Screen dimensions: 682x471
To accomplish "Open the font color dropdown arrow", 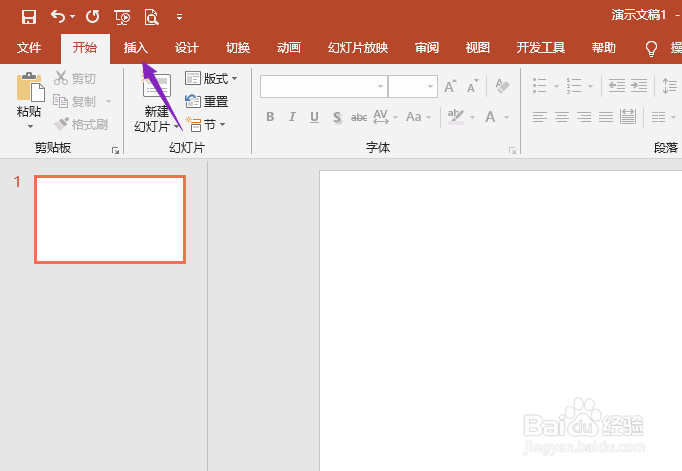I will (x=506, y=117).
